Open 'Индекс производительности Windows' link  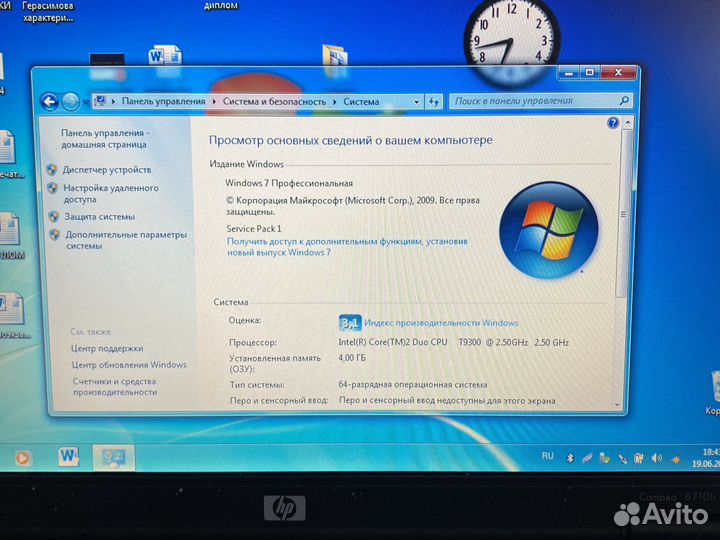tap(441, 323)
